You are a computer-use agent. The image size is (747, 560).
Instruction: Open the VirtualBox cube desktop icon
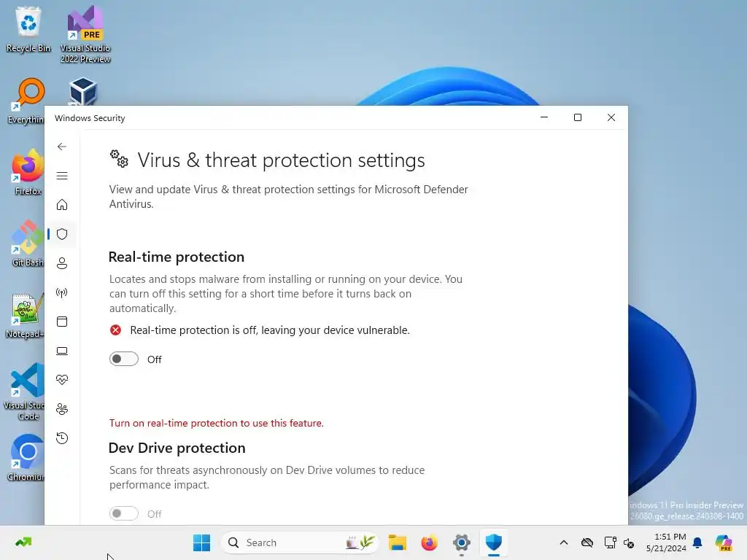tap(83, 91)
